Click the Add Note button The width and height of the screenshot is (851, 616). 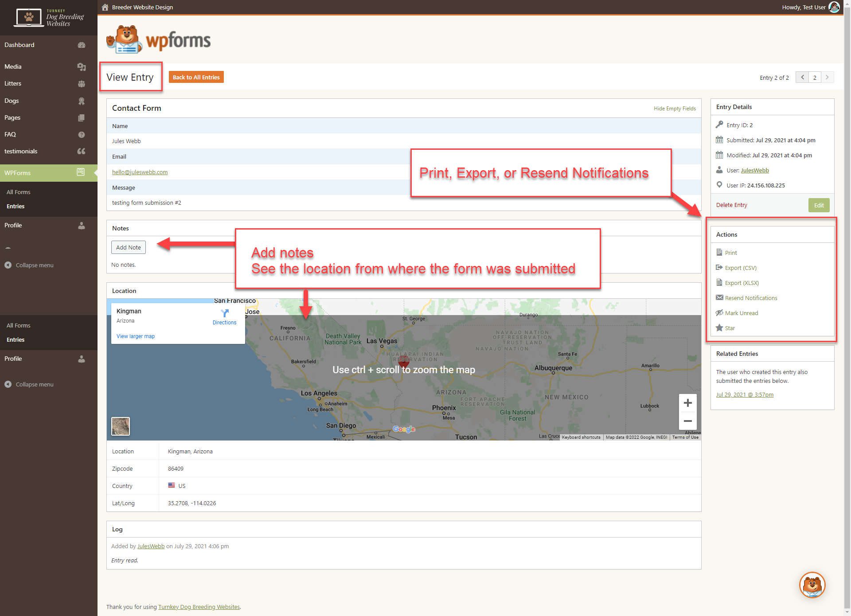tap(128, 247)
